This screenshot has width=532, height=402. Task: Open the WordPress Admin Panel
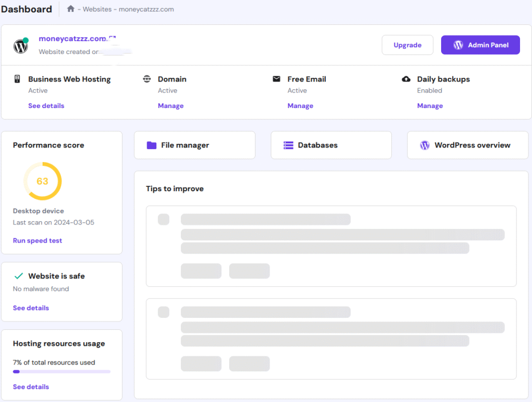pyautogui.click(x=481, y=45)
